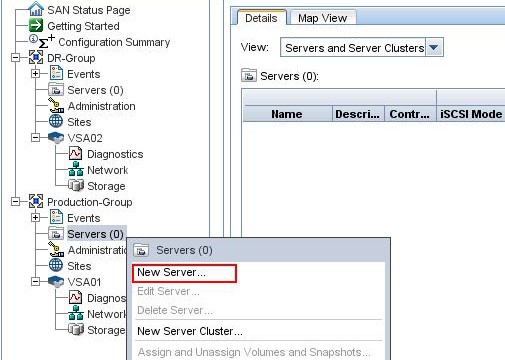Click the Events icon under Production-Group
505x360 pixels.
[x=56, y=217]
